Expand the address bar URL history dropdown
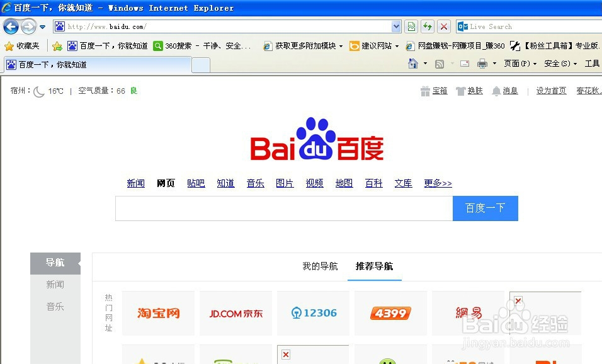 (397, 26)
